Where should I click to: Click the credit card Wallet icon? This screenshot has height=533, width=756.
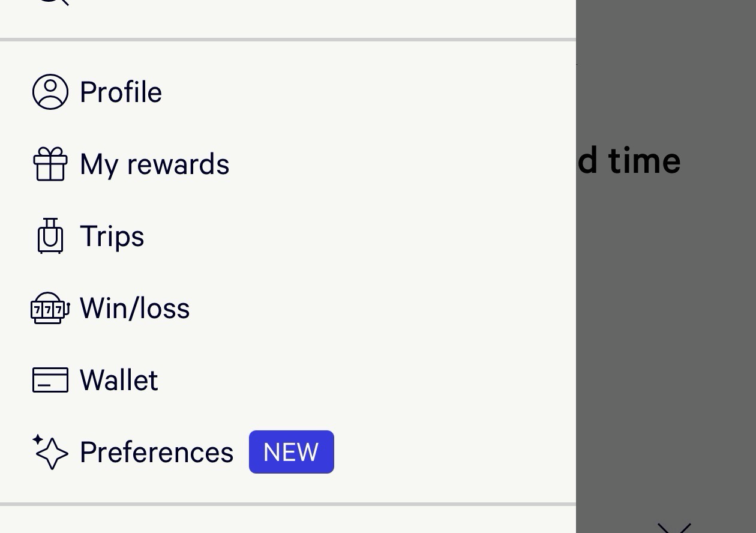(x=50, y=380)
